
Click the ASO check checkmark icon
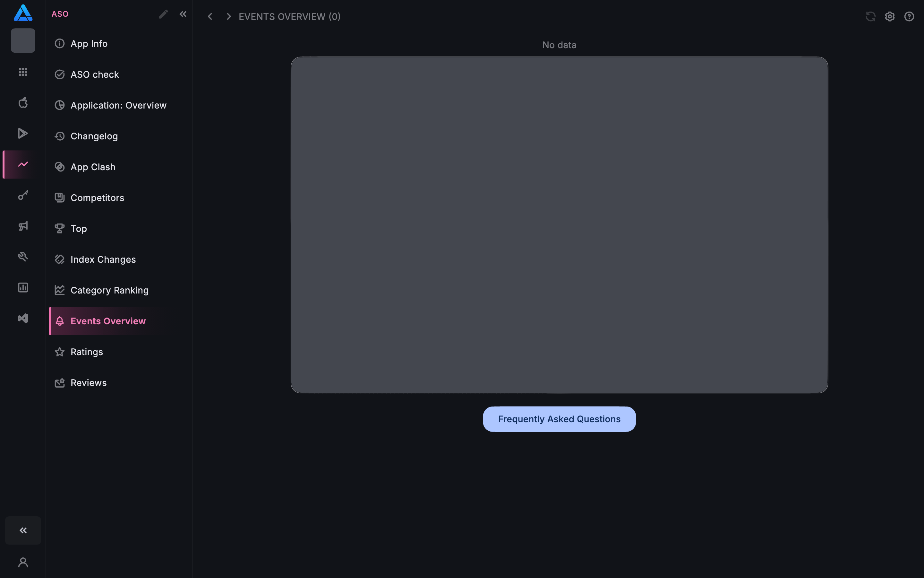coord(60,74)
